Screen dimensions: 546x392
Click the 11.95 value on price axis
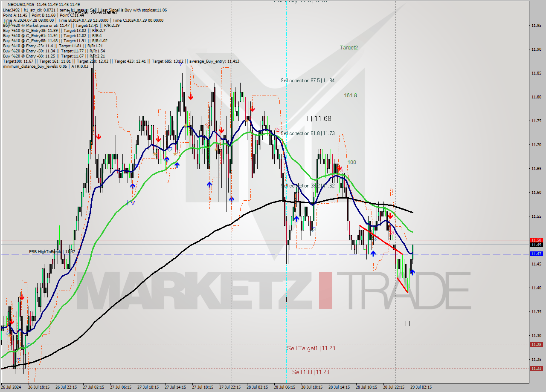pos(536,26)
